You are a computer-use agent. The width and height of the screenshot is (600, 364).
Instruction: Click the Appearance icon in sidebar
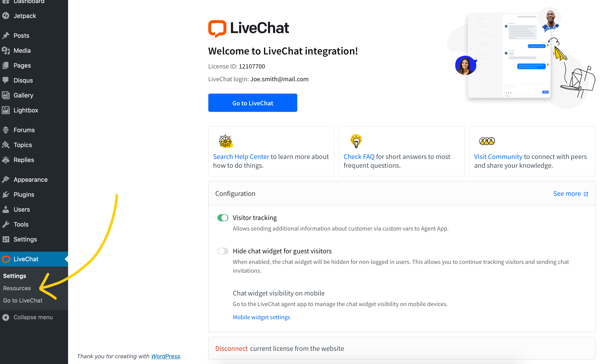[x=7, y=179]
